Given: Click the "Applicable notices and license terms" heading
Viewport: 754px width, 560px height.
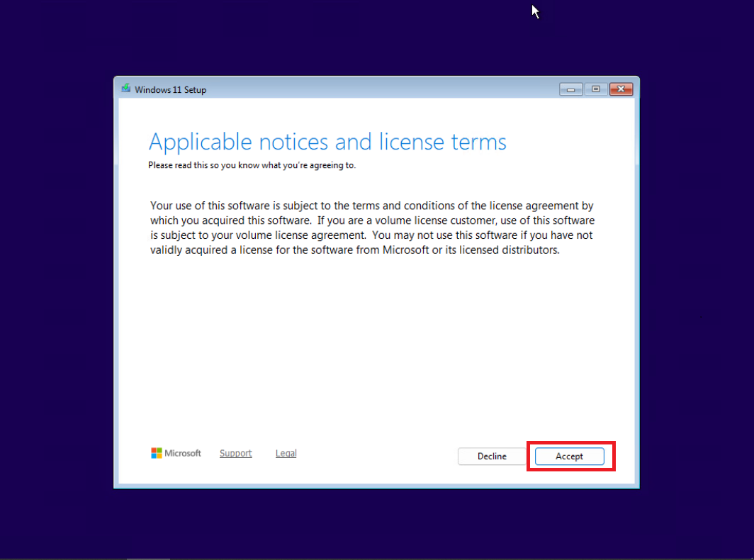Looking at the screenshot, I should (x=327, y=142).
